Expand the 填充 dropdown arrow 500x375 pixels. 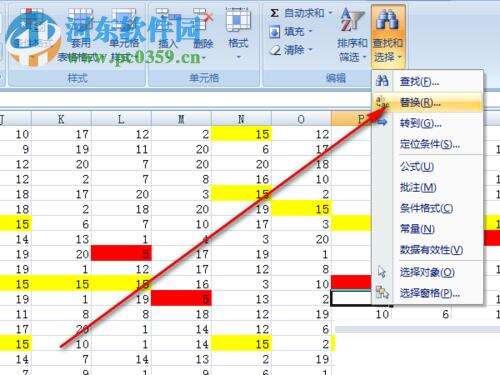coord(310,32)
